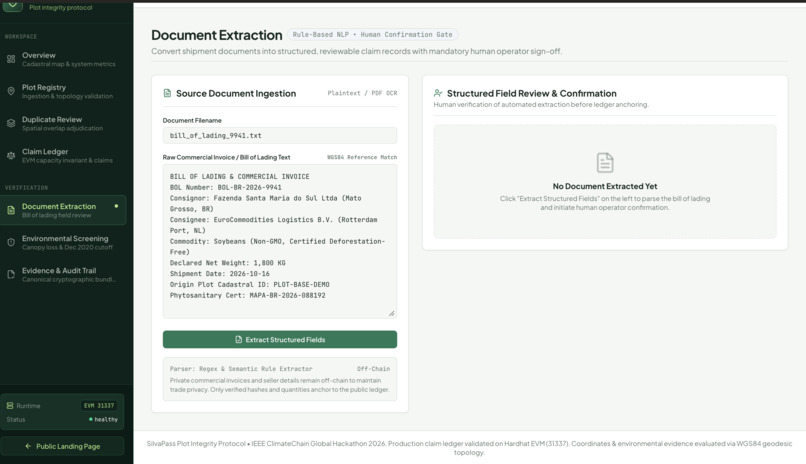Screen dimensions: 806x464
Task: Click the Runtime server icon
Action: (10, 405)
